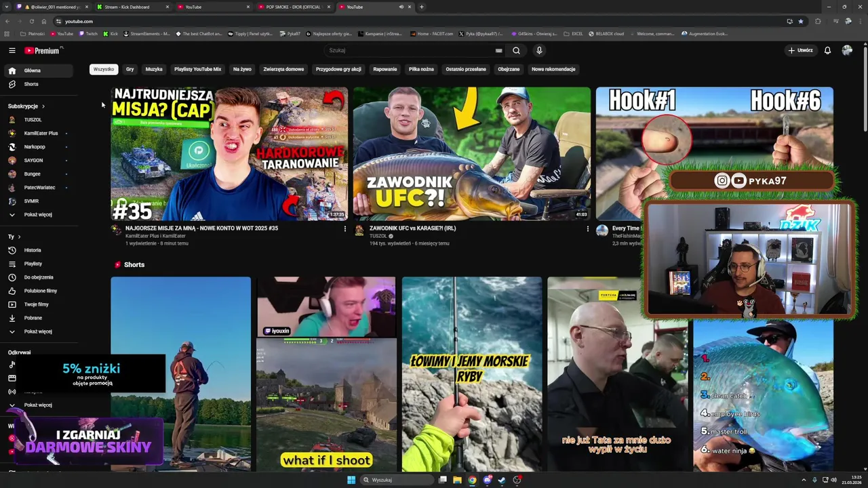Click the search magnifier button
Viewport: 868px width, 488px height.
[x=516, y=50]
